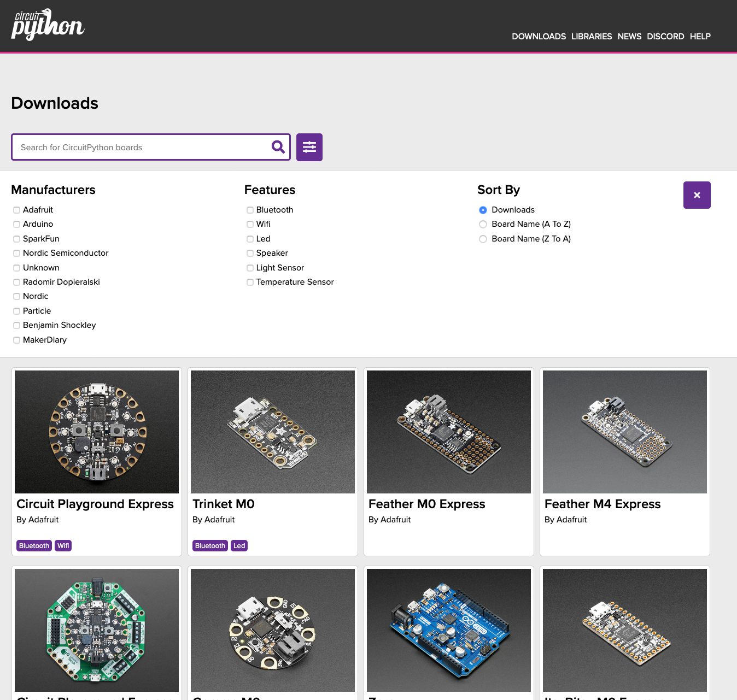Image resolution: width=737 pixels, height=700 pixels.
Task: Close the filter panel with X button
Action: tap(697, 195)
